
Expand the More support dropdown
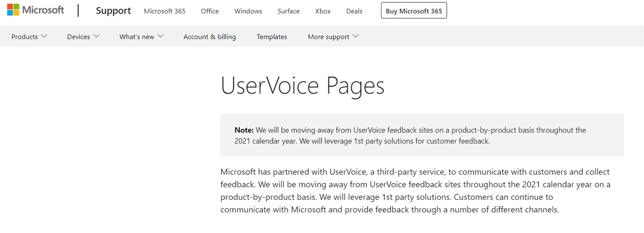click(333, 37)
